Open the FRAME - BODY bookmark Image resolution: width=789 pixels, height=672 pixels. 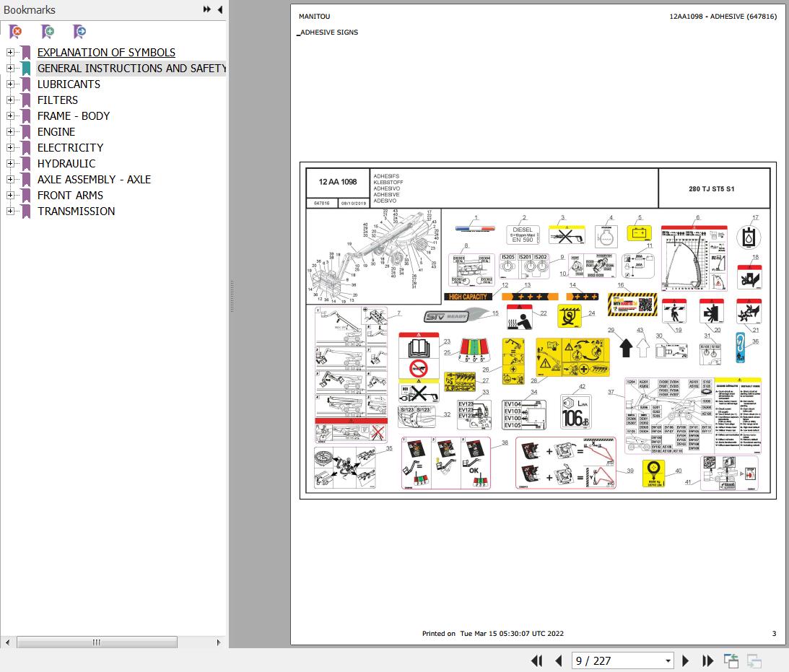(74, 115)
